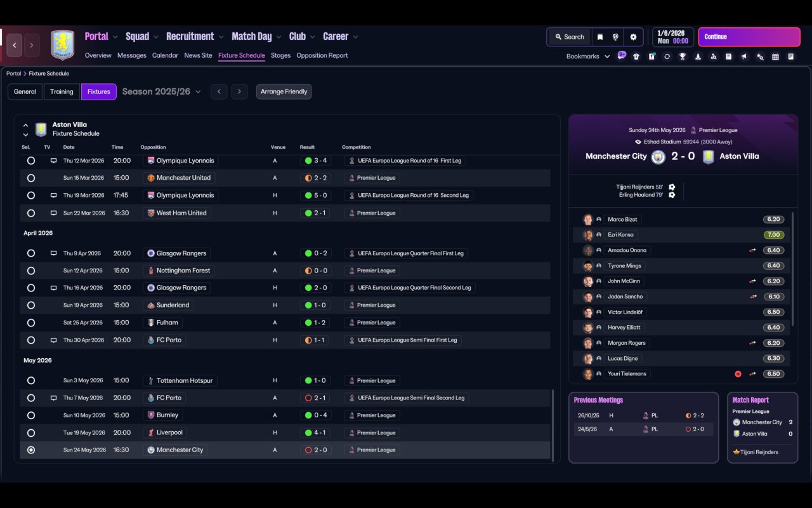812x508 pixels.
Task: Switch to the General view button
Action: (x=25, y=91)
